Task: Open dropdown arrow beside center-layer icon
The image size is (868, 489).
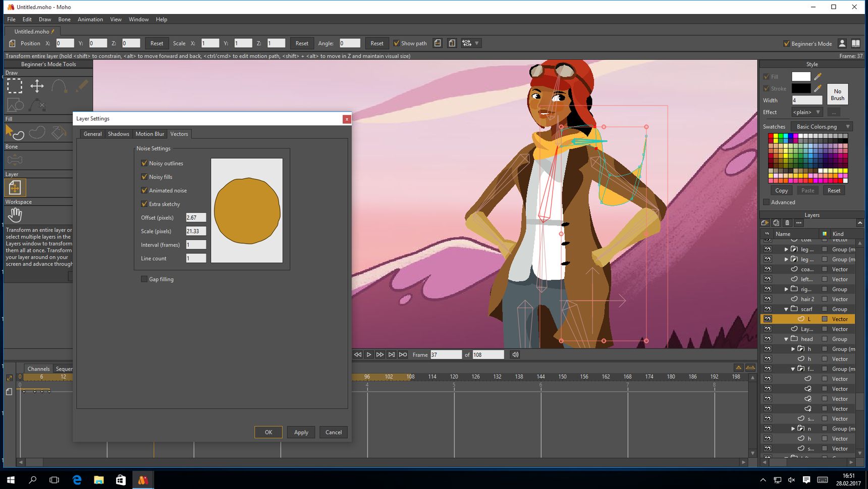Action: tap(477, 43)
